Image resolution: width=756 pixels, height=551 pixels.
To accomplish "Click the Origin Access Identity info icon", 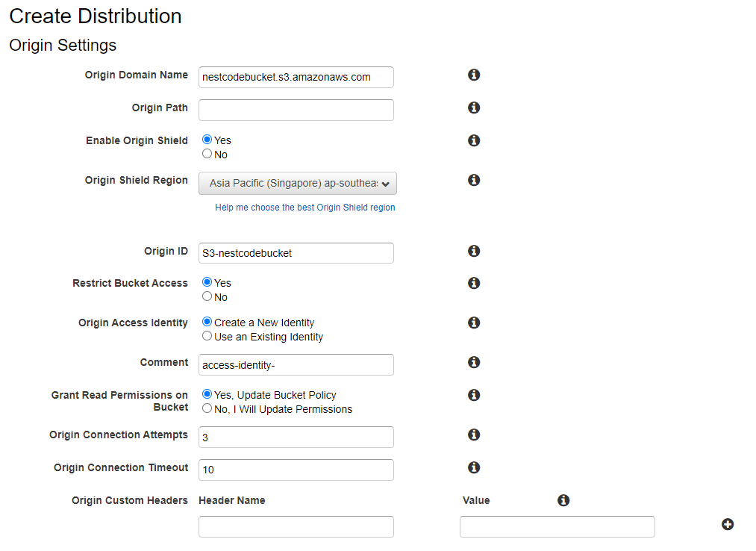I will coord(474,323).
